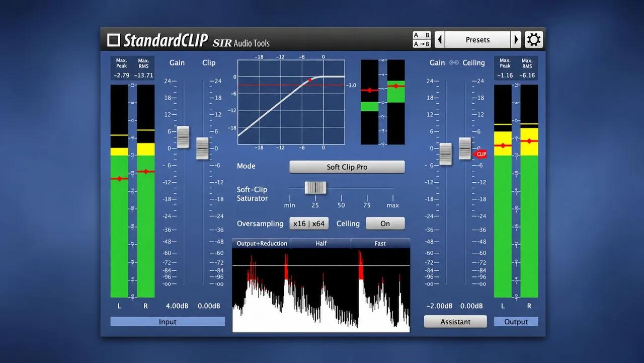Click the input gain value 4.00dB
644x363 pixels.
click(177, 306)
